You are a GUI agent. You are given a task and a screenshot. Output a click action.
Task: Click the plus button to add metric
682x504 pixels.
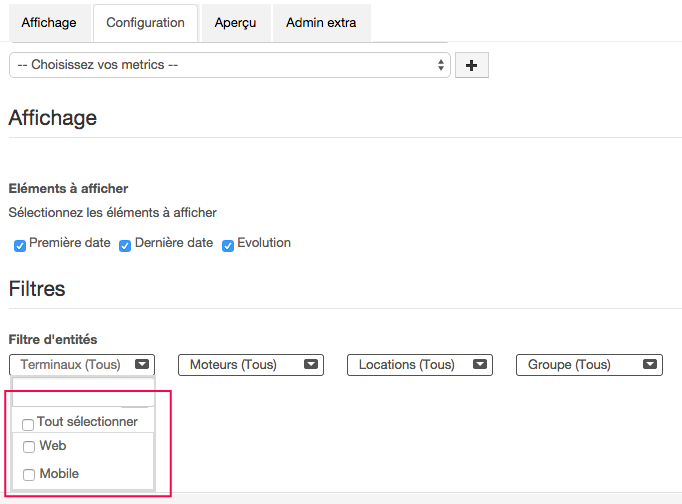tap(471, 65)
